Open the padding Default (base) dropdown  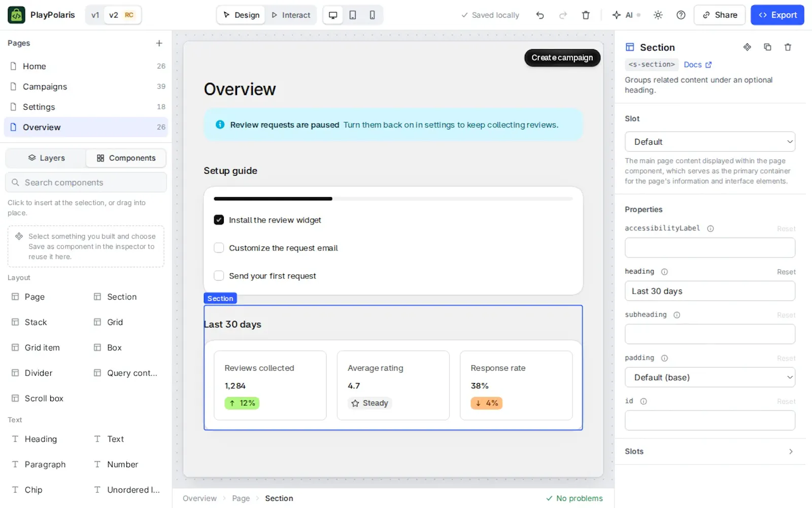coord(710,377)
